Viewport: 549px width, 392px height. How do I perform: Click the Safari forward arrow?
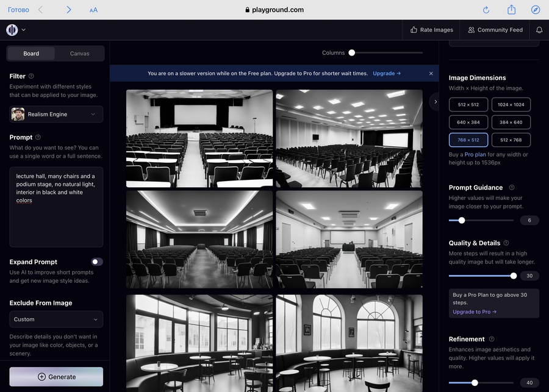(x=68, y=10)
